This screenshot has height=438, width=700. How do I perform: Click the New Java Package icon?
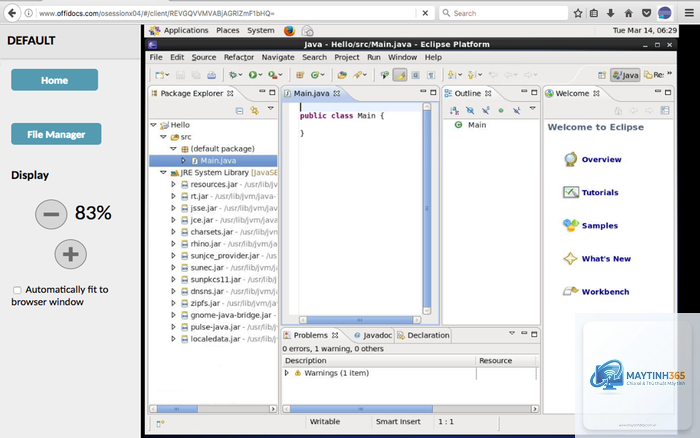pyautogui.click(x=300, y=75)
